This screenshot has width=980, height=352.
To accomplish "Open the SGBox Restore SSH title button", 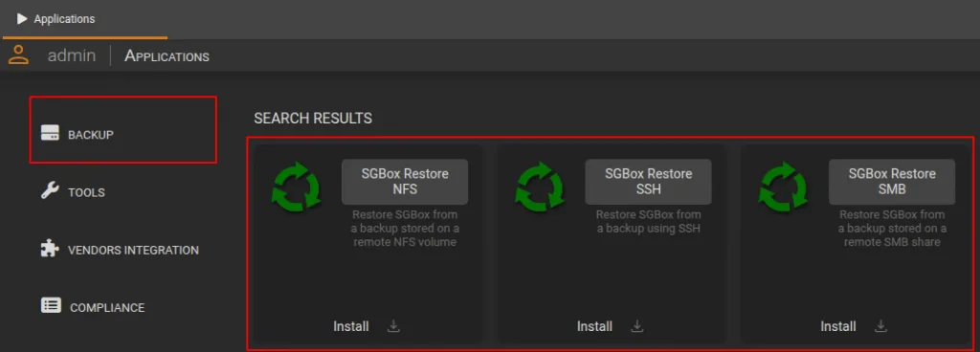I will click(x=649, y=182).
